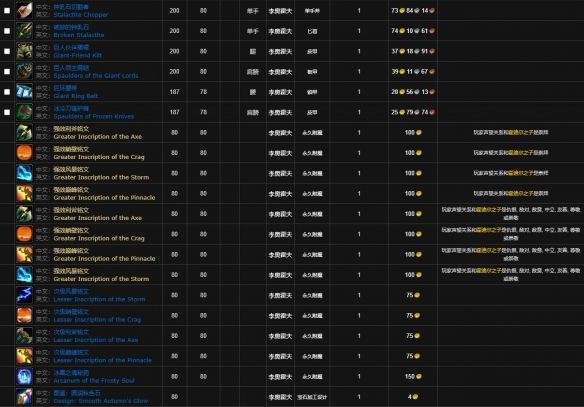Viewport: 584px width, 407px height.
Task: Click the Broken Stalactite dagger icon
Action: coord(24,31)
